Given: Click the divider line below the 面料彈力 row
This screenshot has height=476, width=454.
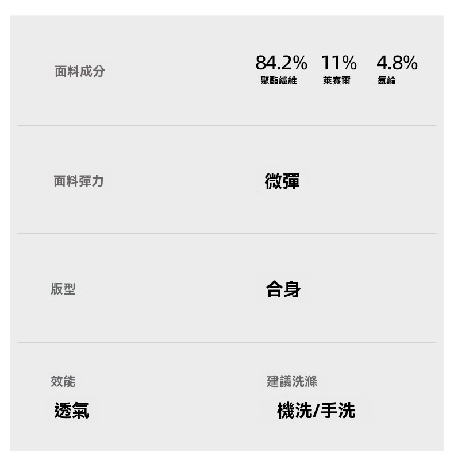Looking at the screenshot, I should [x=226, y=234].
